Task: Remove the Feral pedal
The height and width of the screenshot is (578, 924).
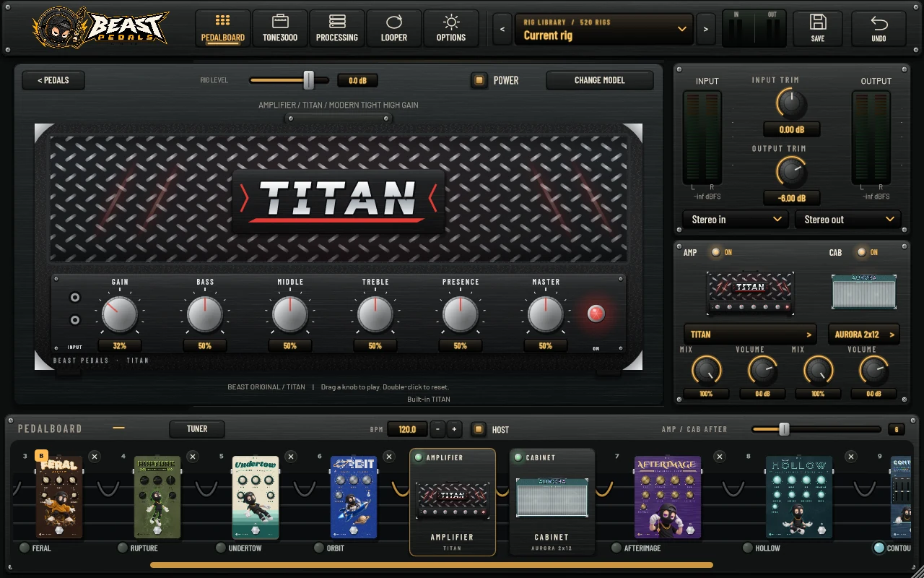Action: click(95, 457)
